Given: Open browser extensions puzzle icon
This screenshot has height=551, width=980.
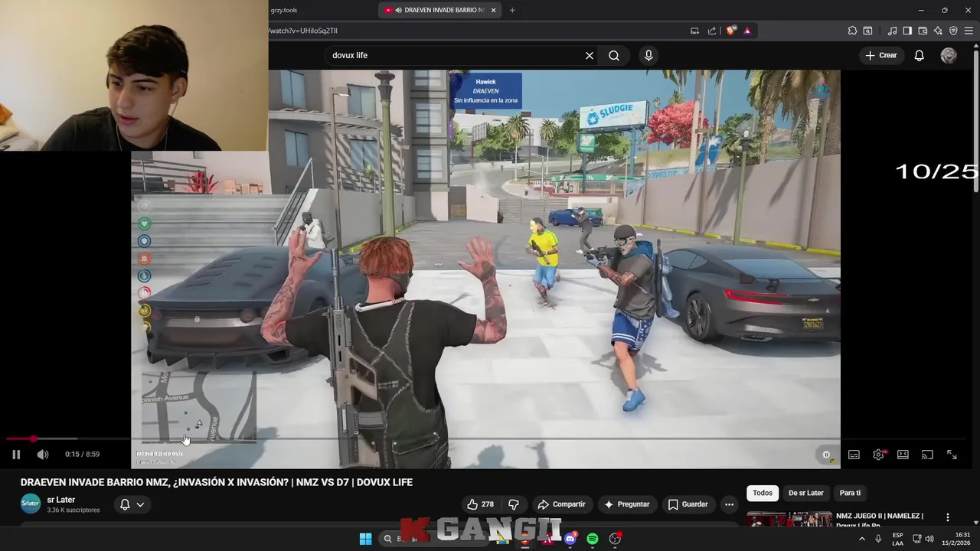Looking at the screenshot, I should click(x=852, y=31).
